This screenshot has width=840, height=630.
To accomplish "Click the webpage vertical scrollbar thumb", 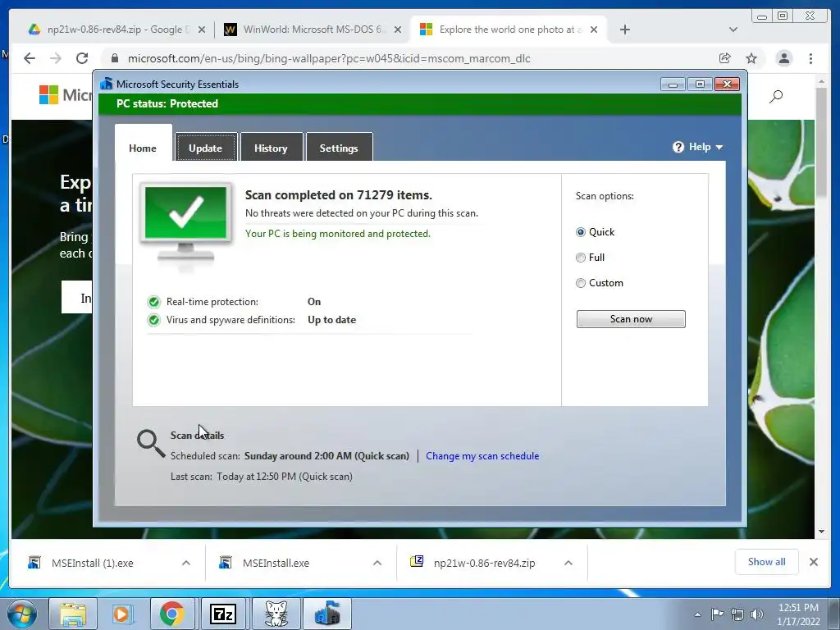I will point(821,142).
